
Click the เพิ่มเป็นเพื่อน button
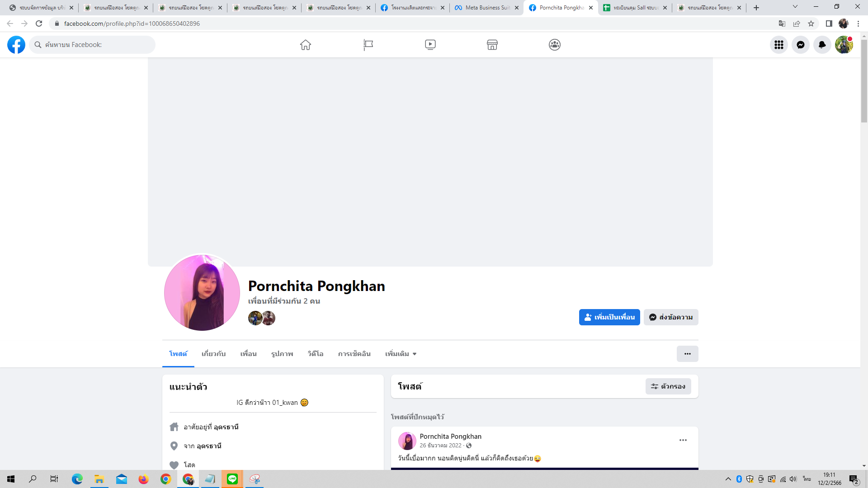609,317
